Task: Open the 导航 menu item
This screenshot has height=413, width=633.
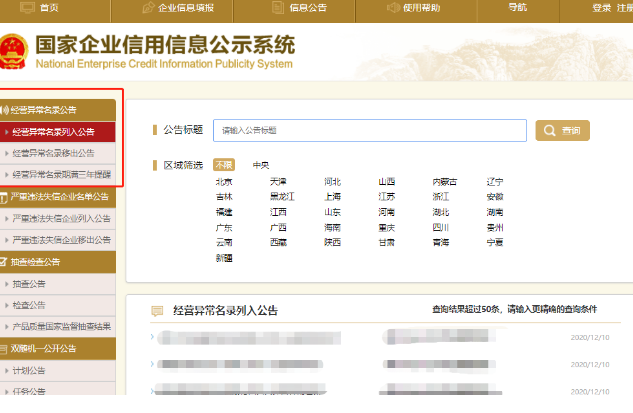Action: pos(518,7)
